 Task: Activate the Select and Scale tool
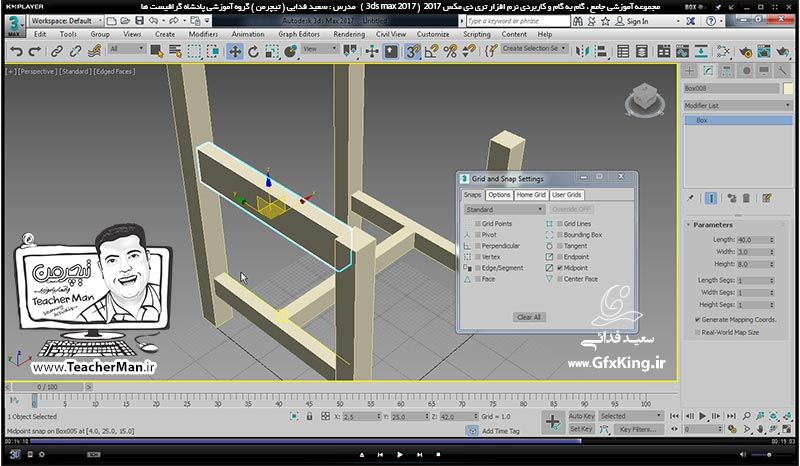pyautogui.click(x=272, y=51)
